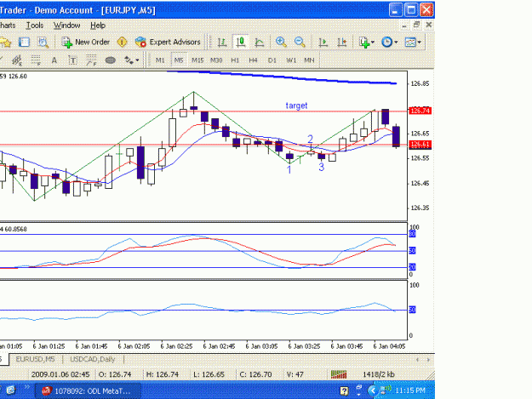
Task: Click the red 126.74 price level label
Action: pos(420,111)
